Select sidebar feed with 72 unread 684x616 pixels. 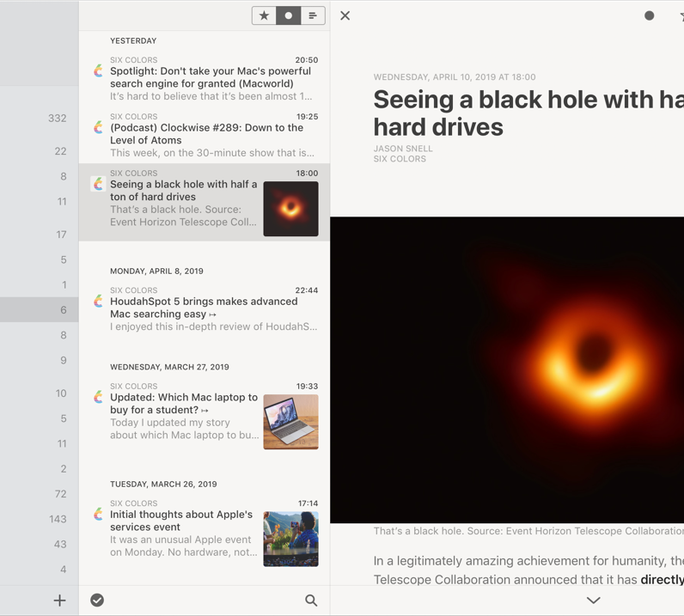tap(40, 494)
